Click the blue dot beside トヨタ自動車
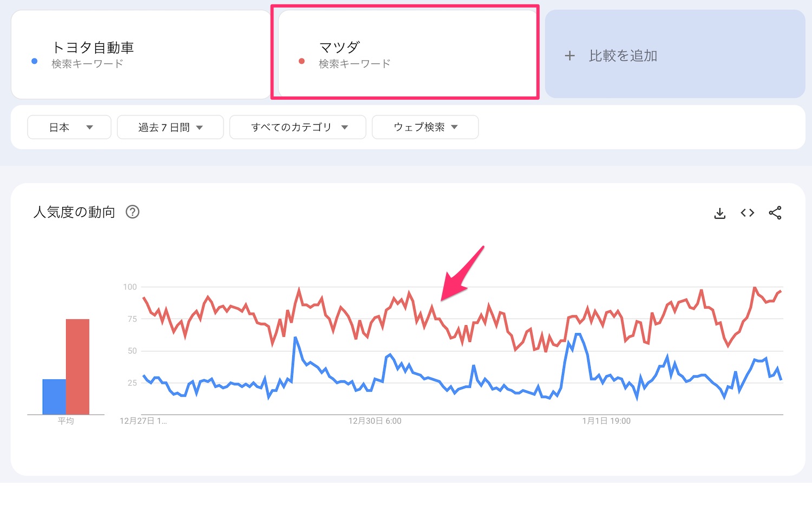 pyautogui.click(x=35, y=61)
